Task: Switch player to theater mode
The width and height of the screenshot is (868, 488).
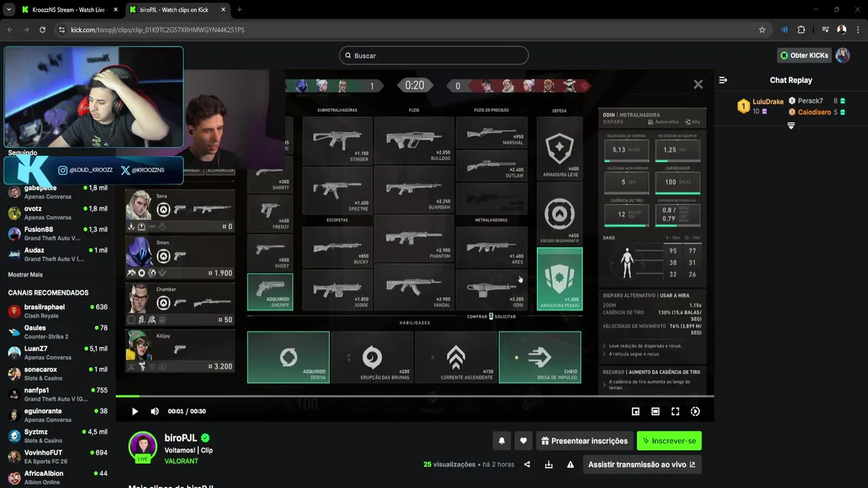Action: pos(655,411)
